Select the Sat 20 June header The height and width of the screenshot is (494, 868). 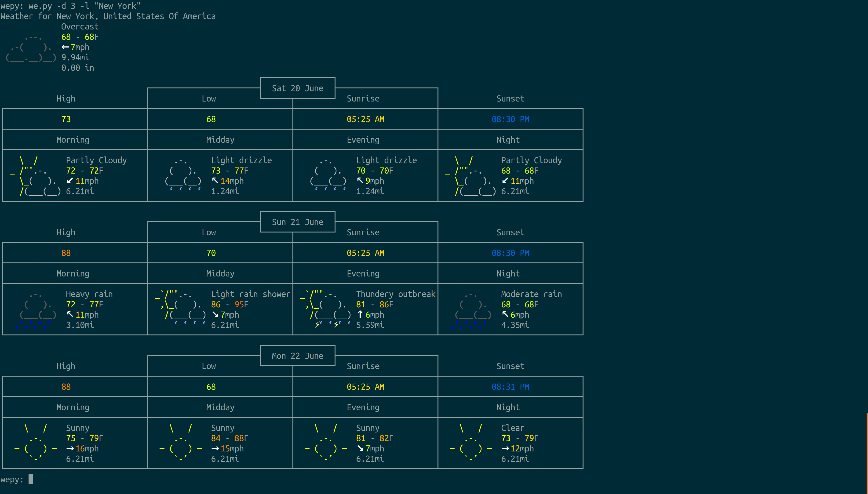click(297, 88)
